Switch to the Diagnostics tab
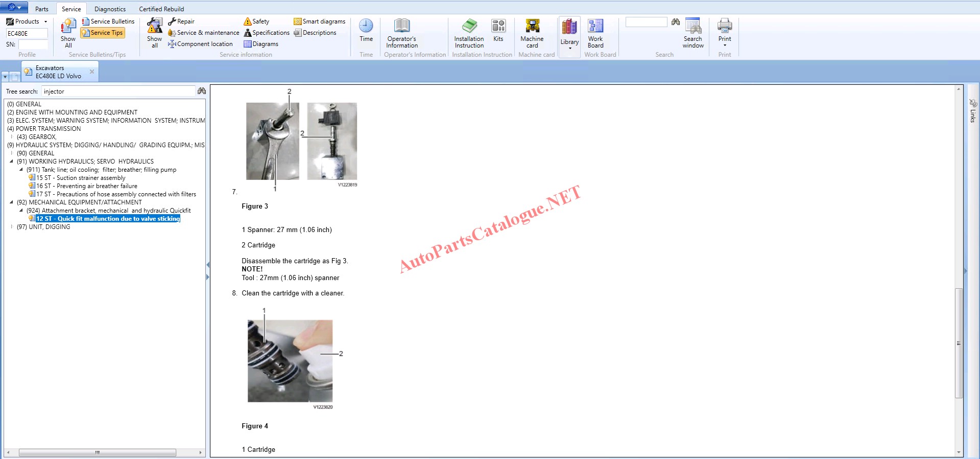 110,9
